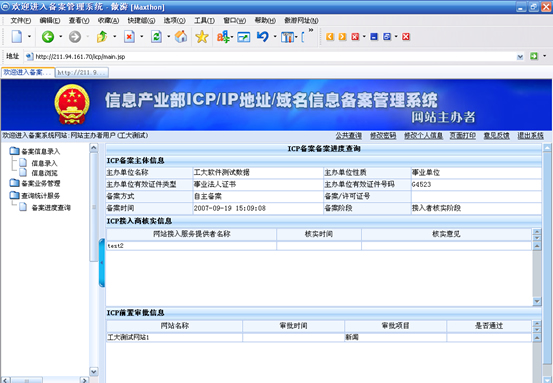The image size is (553, 383).
Task: Refresh the page with the toolbar icon
Action: point(156,37)
